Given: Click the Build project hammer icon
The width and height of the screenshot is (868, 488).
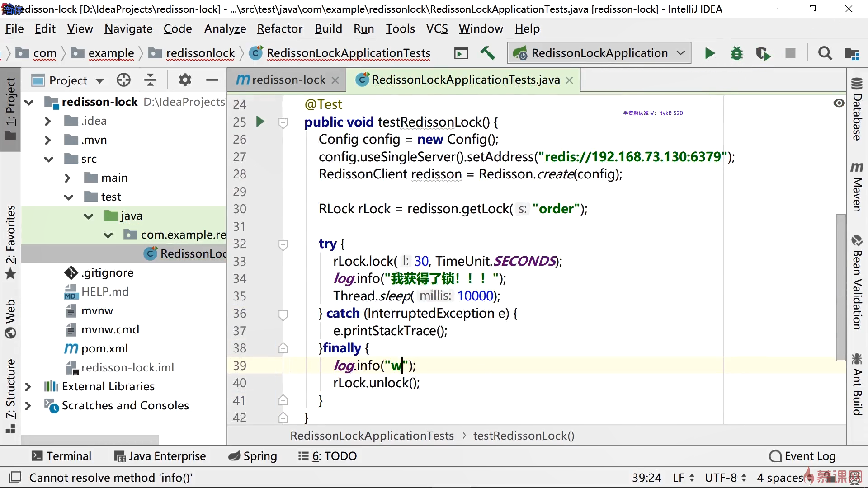Looking at the screenshot, I should click(x=487, y=53).
